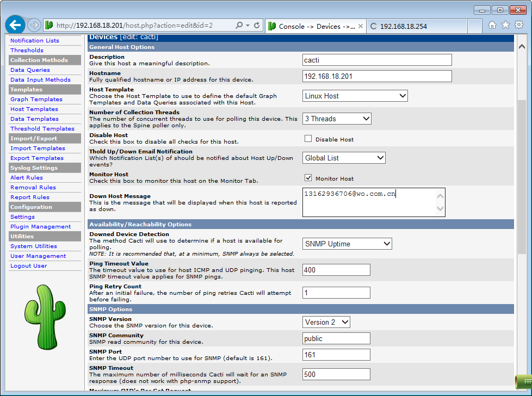Click the search magnifier icon in address bar

(239, 25)
